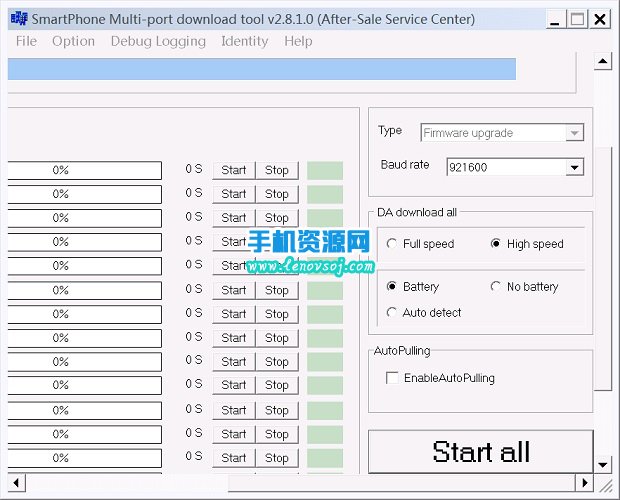Viewport: 620px width, 500px height.
Task: Select the Full speed radio button
Action: [x=393, y=244]
